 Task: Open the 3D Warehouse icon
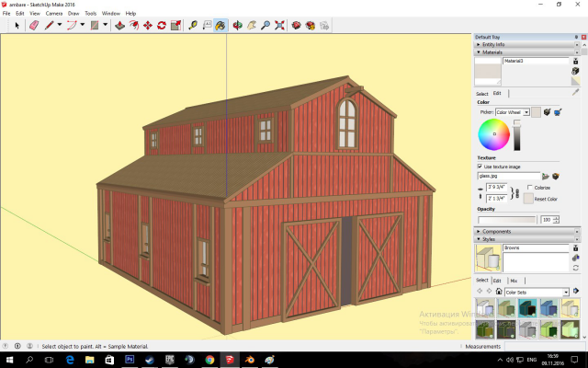(296, 26)
